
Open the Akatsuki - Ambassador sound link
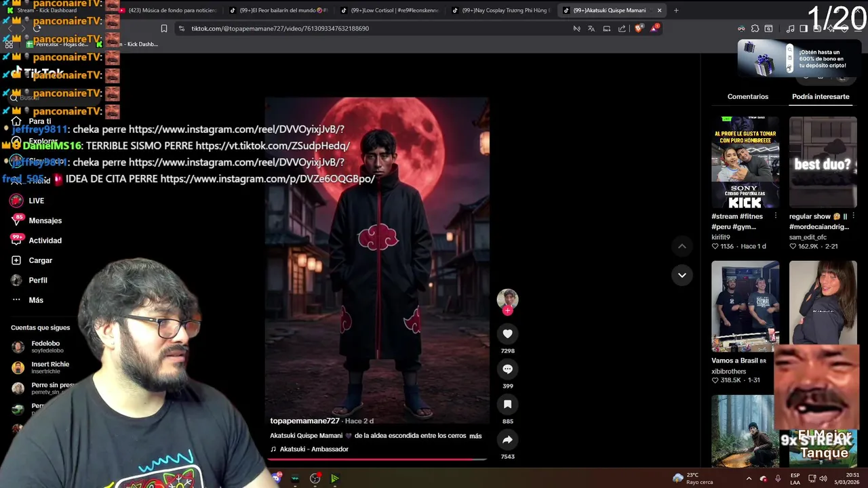click(314, 449)
